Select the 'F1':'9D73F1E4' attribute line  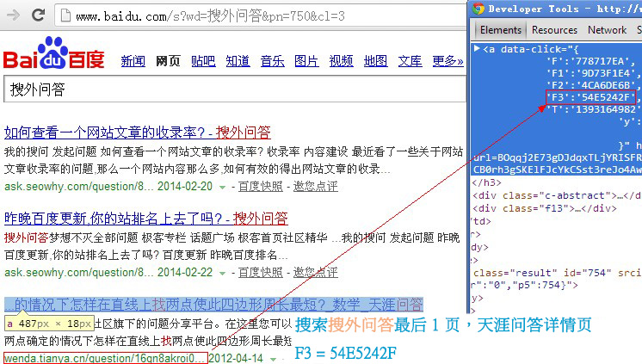pos(593,73)
